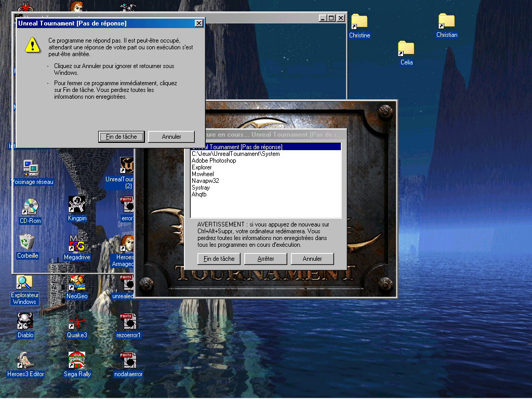Click Annuler in the not-responding warning dialog
The image size is (532, 399).
(171, 137)
